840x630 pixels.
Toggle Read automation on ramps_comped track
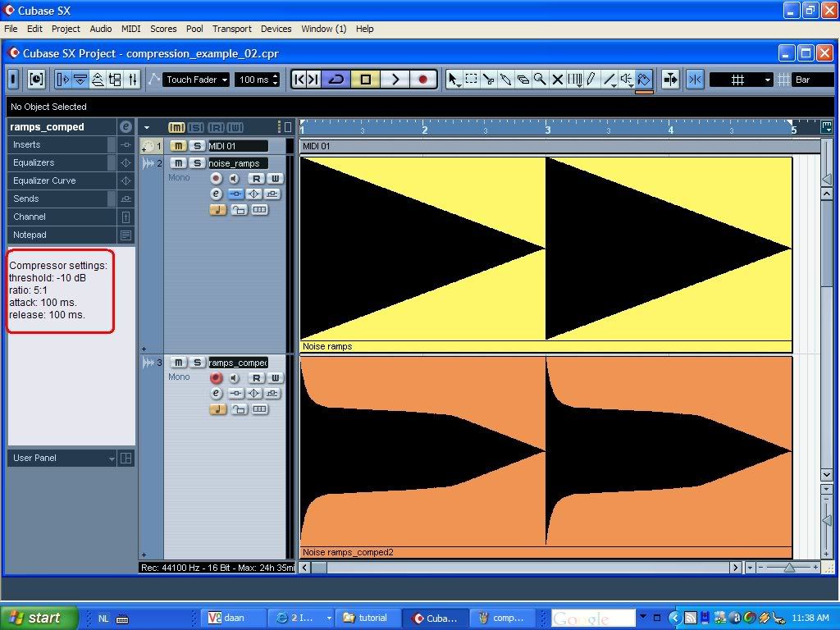[256, 378]
